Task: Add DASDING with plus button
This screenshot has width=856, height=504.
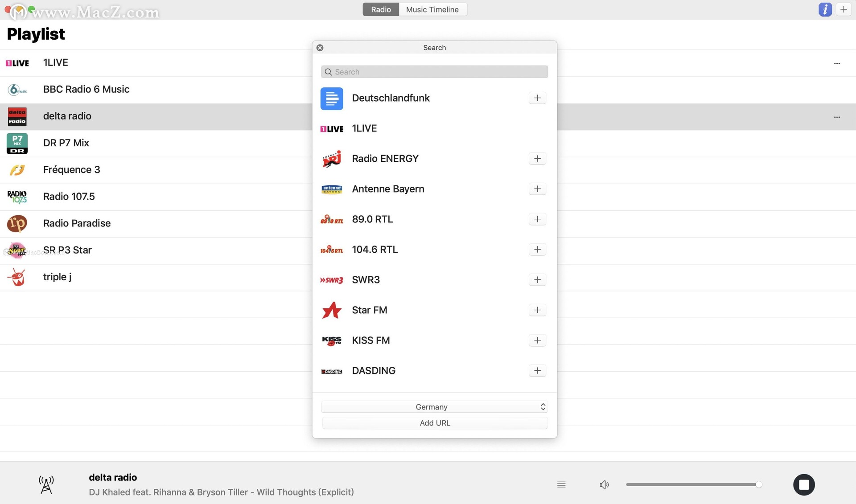Action: pyautogui.click(x=537, y=371)
